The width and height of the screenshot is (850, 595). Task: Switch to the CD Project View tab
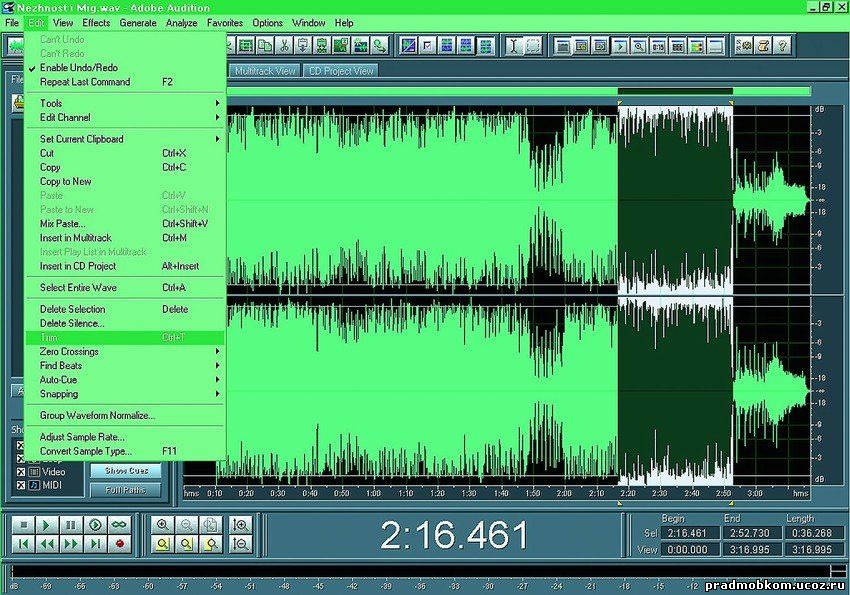(341, 71)
